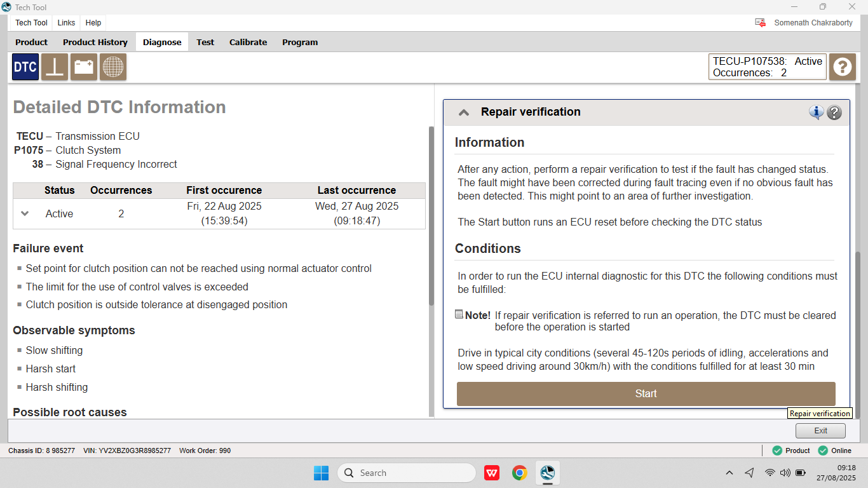Click Tech Tool taskbar icon

point(548,473)
